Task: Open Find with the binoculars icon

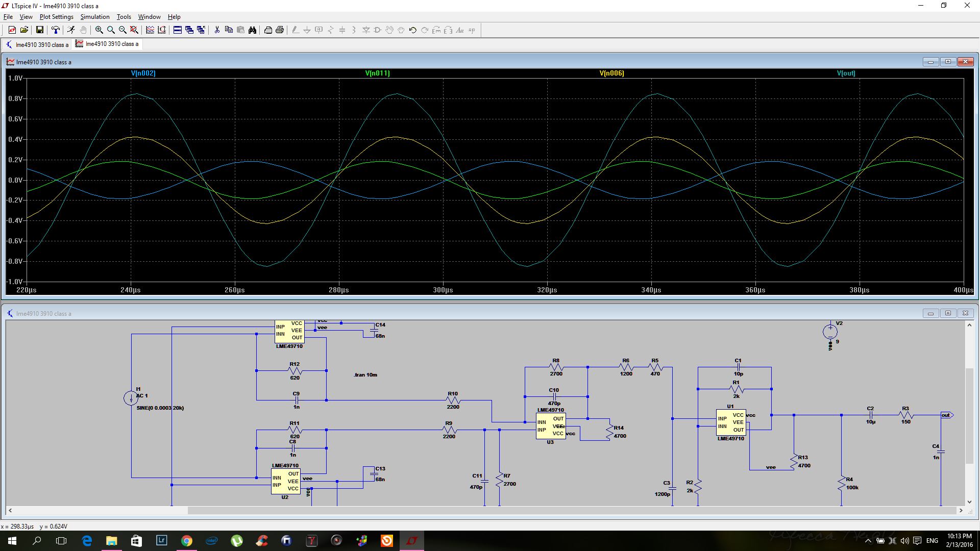Action: click(252, 30)
